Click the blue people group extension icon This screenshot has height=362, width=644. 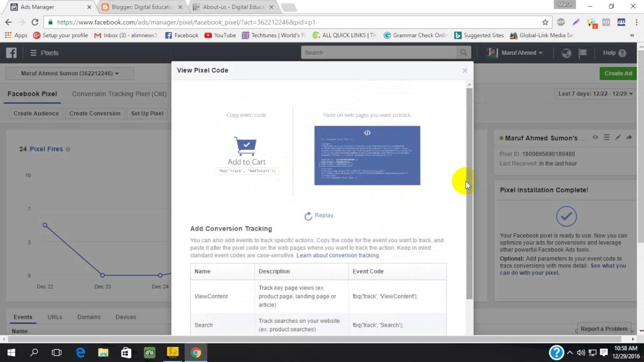621,22
